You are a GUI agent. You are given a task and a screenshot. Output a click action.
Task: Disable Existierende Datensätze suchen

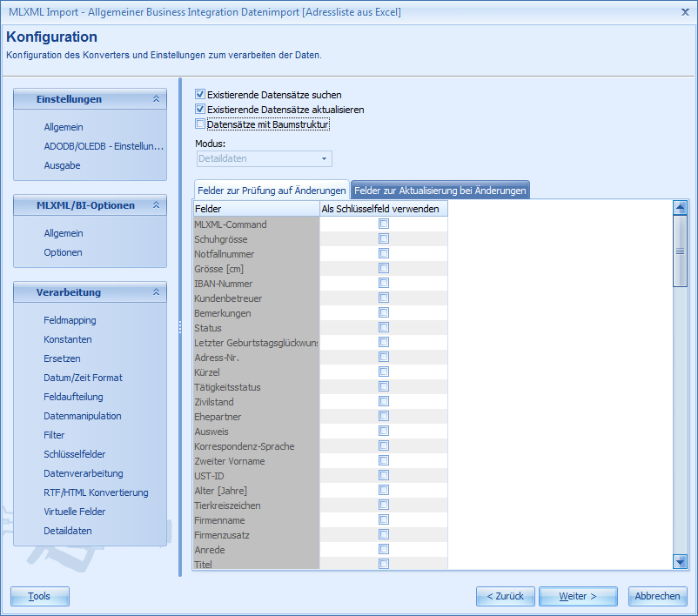coord(198,95)
